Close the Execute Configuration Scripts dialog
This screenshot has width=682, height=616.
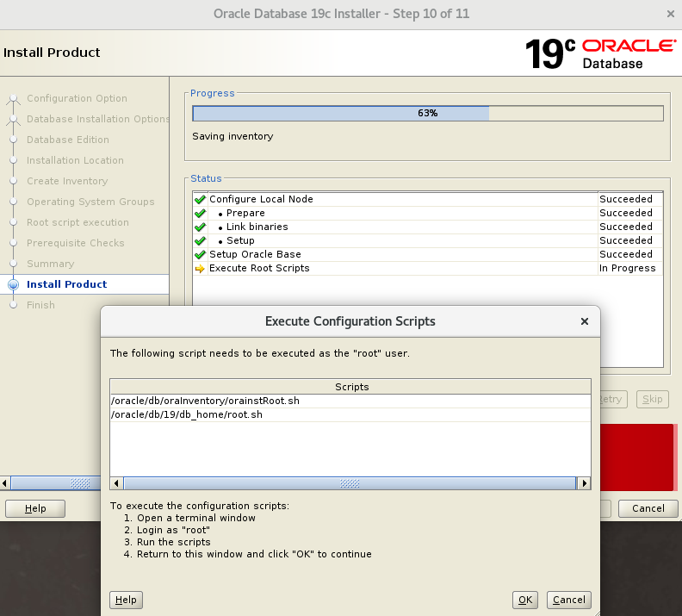585,321
